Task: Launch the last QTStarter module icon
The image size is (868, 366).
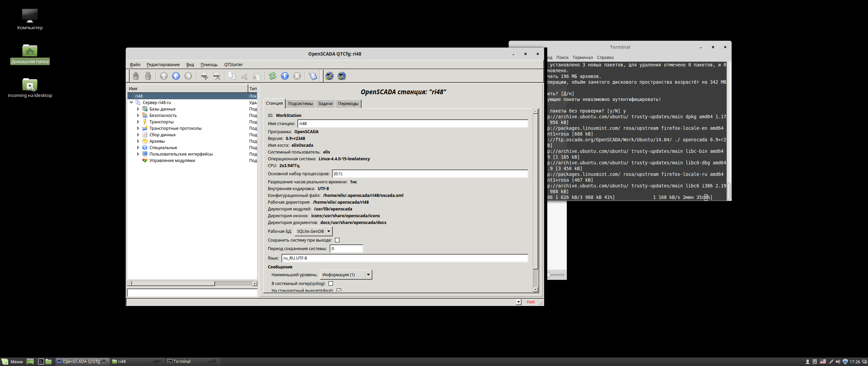Action: pos(341,76)
